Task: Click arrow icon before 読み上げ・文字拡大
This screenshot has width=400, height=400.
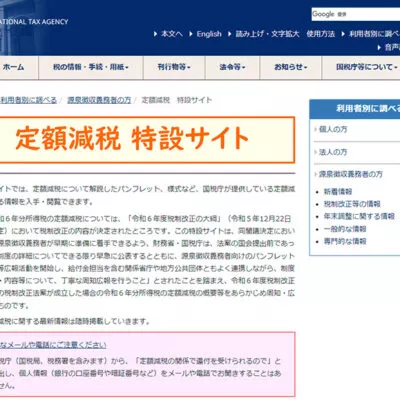Action: point(230,34)
